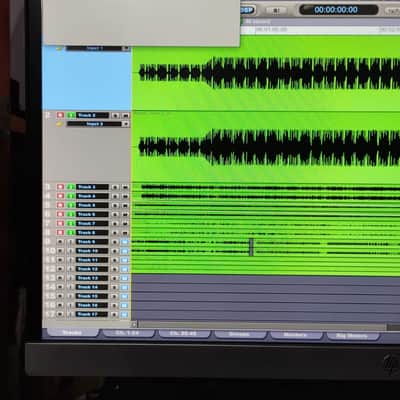Arm Track 14 for recording
The width and height of the screenshot is (400, 400).
(x=60, y=287)
